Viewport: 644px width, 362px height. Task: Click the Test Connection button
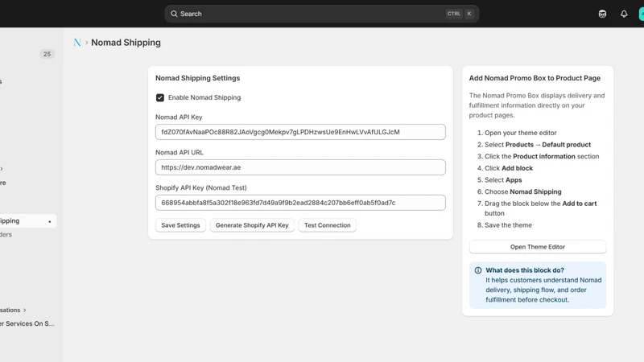(x=328, y=225)
